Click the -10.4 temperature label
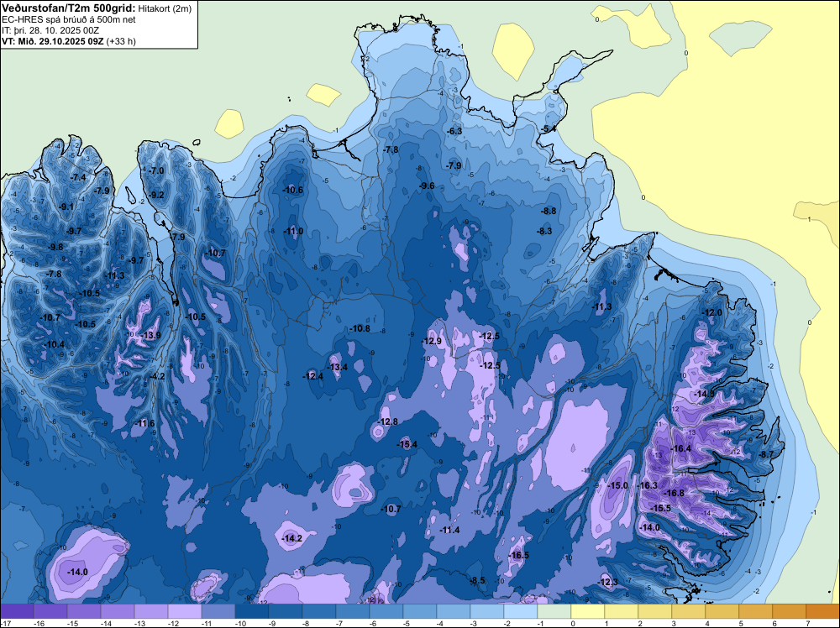The image size is (840, 628). 55,344
